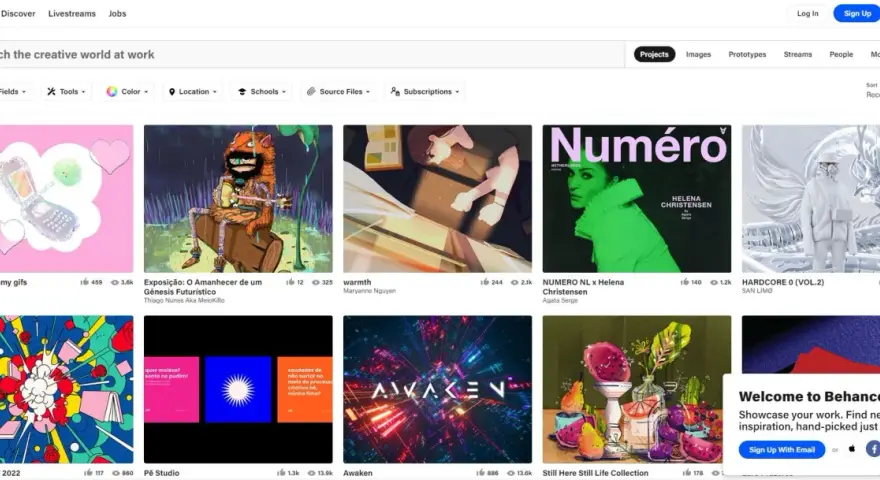Go to Livestreams section
Viewport: 880px width, 480px height.
(x=72, y=13)
